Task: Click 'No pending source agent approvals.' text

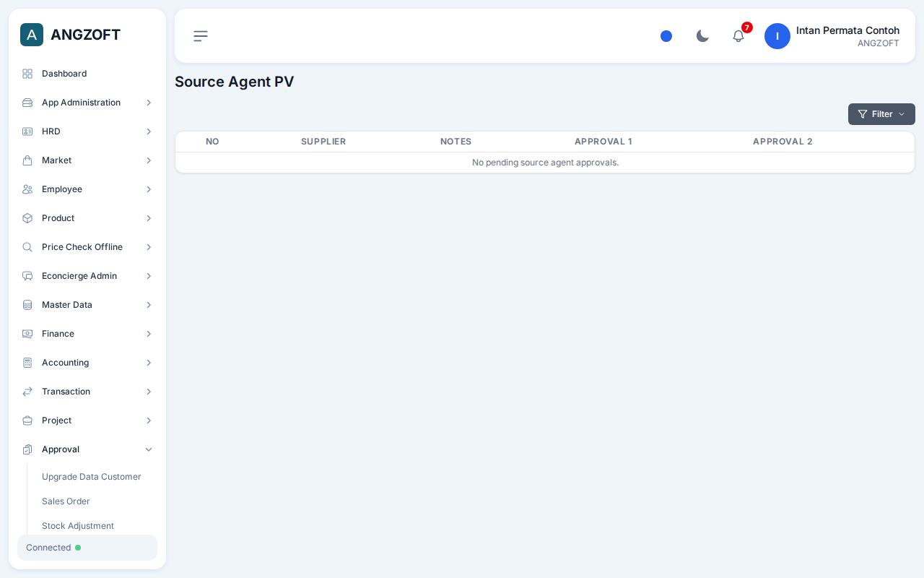Action: click(545, 163)
